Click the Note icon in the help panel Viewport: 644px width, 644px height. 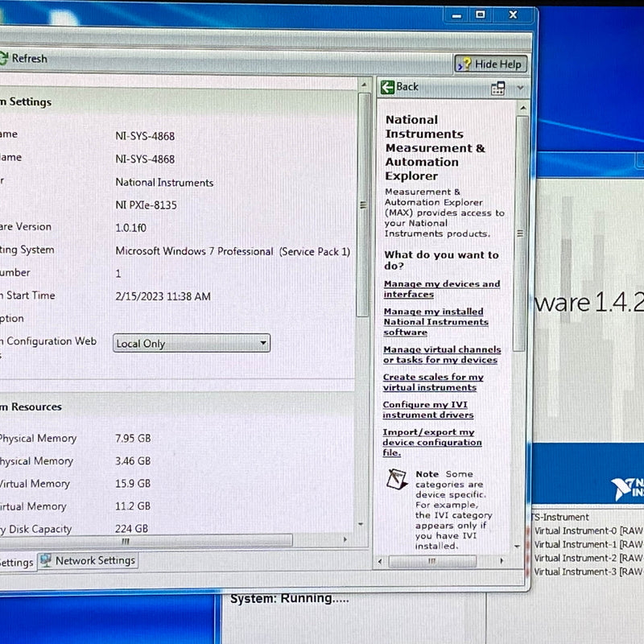[x=395, y=481]
